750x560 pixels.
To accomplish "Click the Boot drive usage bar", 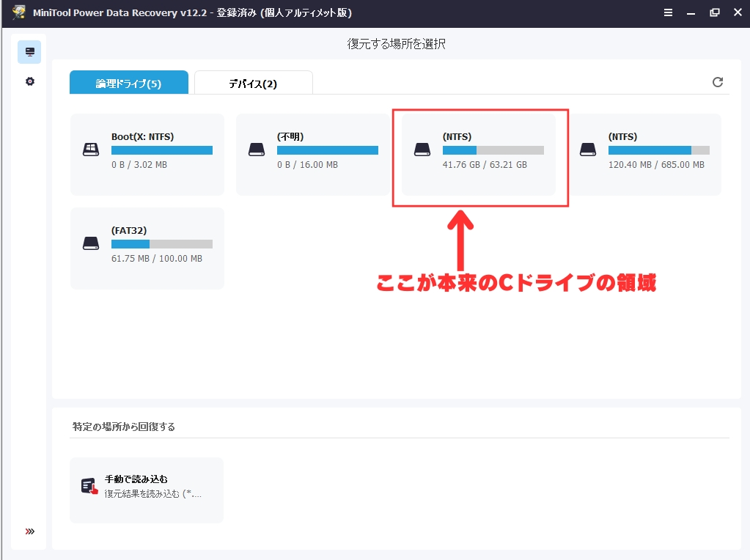I will [x=162, y=150].
